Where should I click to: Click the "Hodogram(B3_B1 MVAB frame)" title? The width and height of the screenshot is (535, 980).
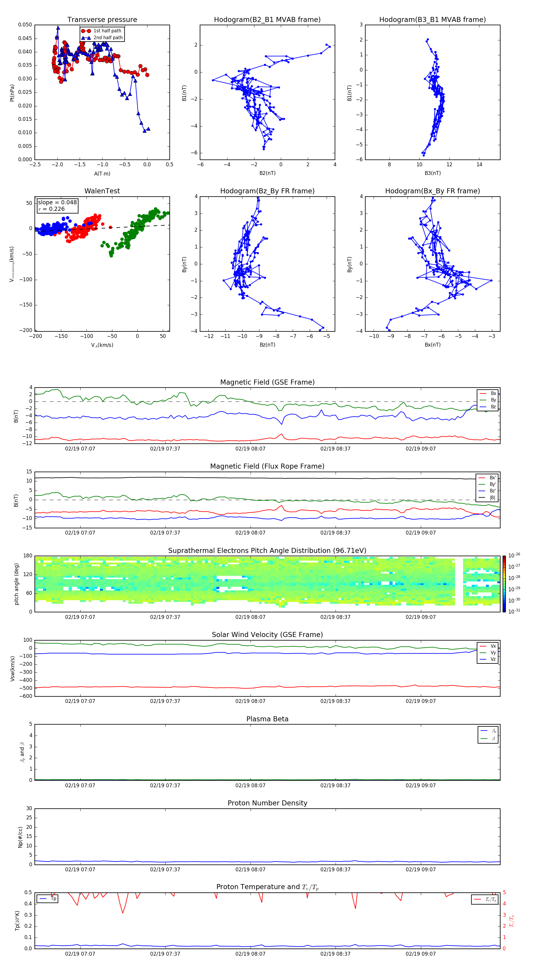pyautogui.click(x=432, y=20)
